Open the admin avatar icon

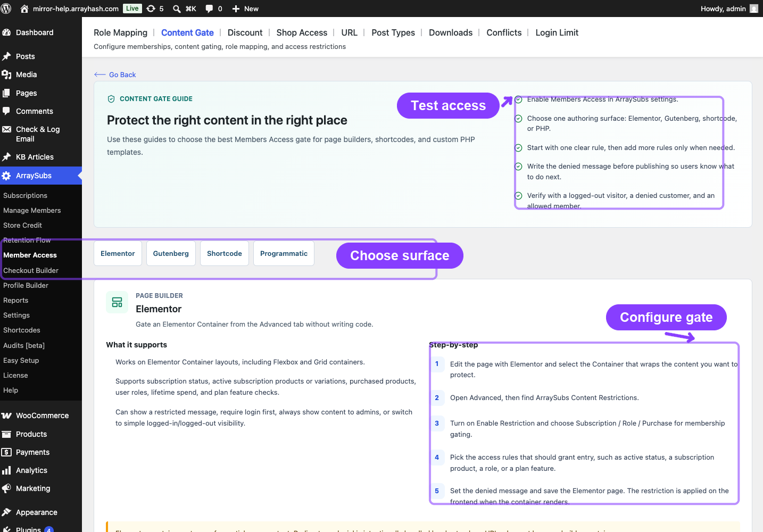tap(754, 9)
